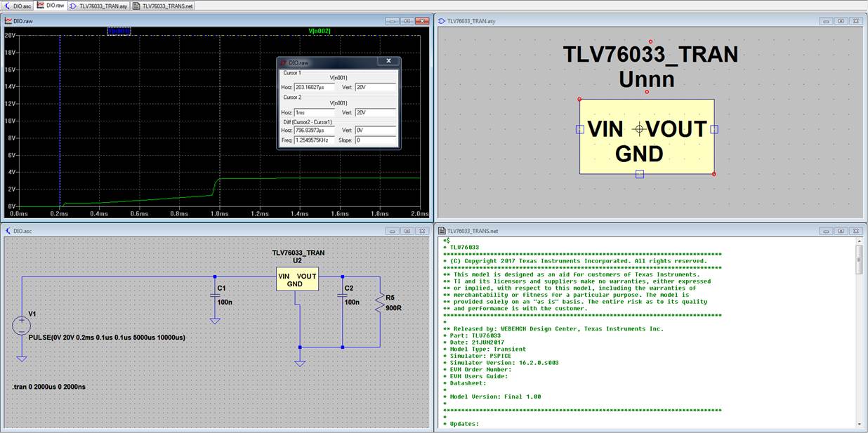Screen dimensions: 868x433
Task: Click the 1.0ms label on the X axis
Action: [220, 213]
